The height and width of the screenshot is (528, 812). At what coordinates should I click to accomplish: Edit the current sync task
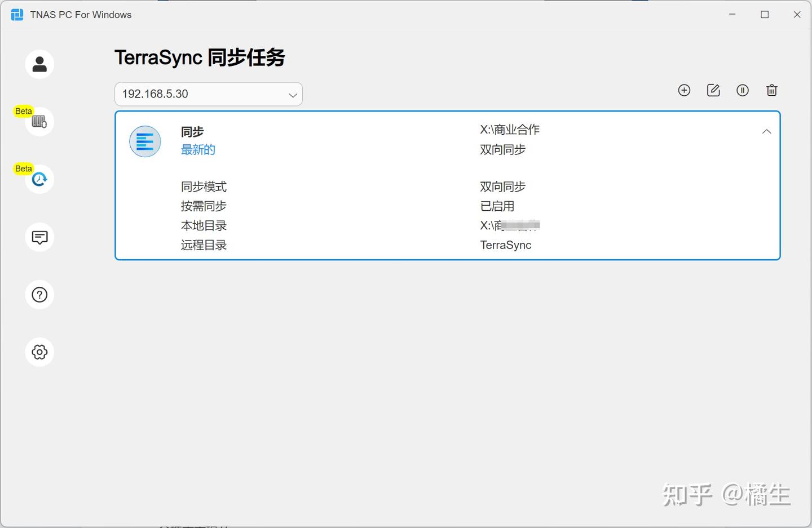pos(713,90)
